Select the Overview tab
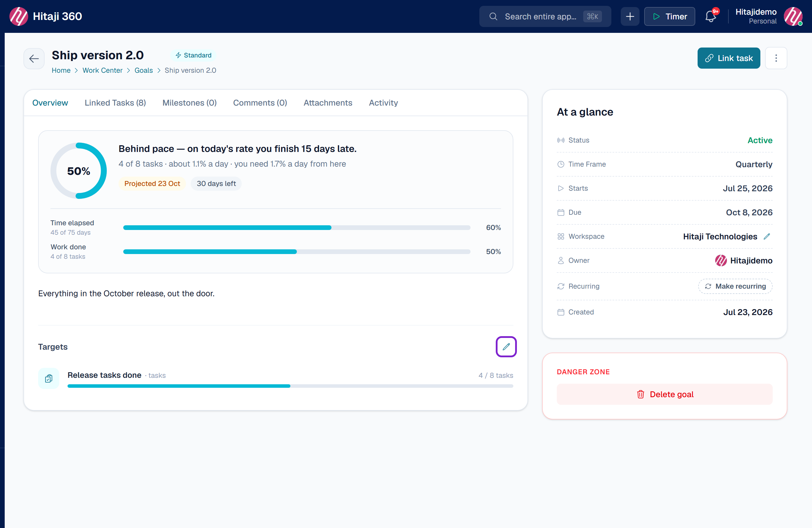This screenshot has height=528, width=812. 50,103
